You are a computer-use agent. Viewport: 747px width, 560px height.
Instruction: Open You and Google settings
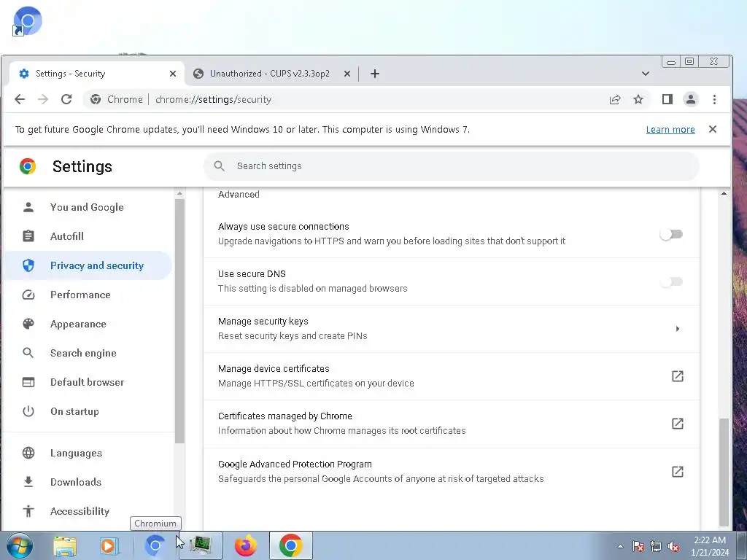click(x=88, y=207)
